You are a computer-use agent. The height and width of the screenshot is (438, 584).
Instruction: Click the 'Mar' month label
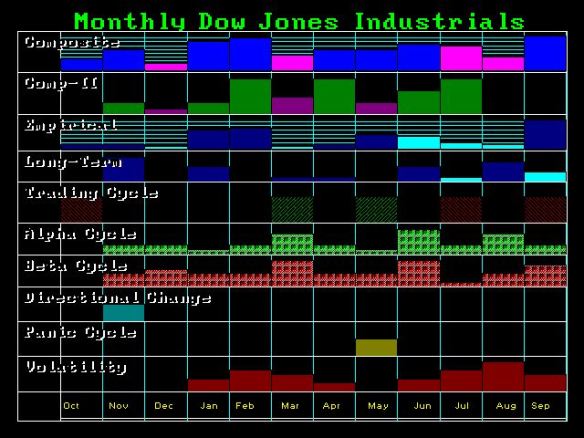click(x=290, y=406)
